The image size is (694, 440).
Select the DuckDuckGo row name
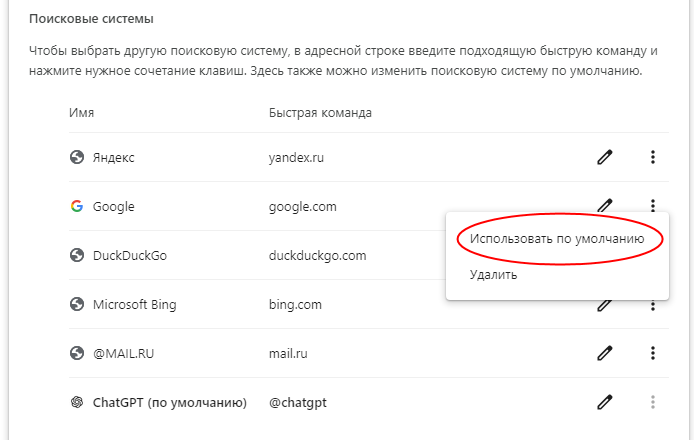(130, 255)
